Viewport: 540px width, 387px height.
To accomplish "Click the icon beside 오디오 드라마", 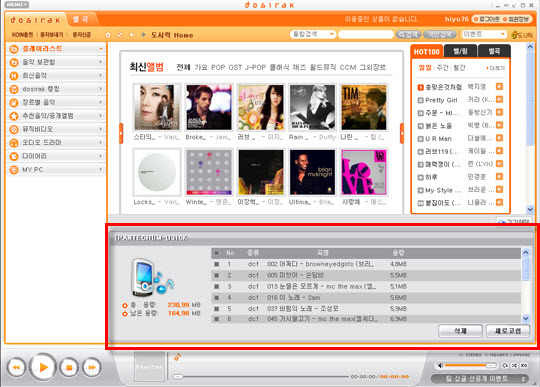I will pos(14,143).
